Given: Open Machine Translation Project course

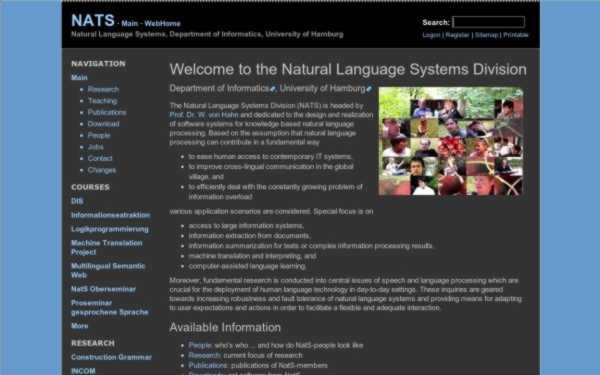Looking at the screenshot, I should pos(107,248).
